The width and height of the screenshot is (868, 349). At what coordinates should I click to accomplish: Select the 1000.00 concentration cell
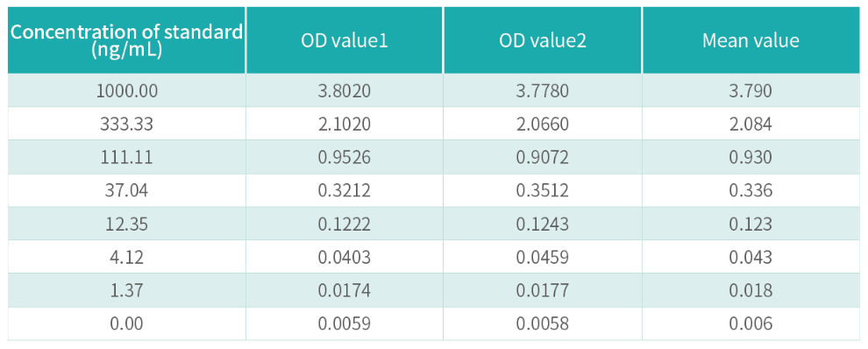(127, 90)
